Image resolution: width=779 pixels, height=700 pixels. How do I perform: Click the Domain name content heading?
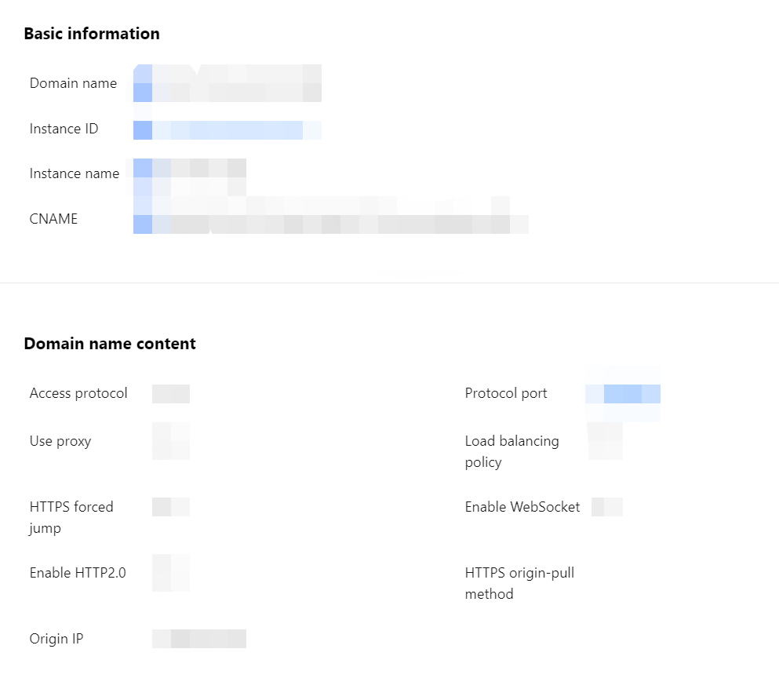(110, 344)
